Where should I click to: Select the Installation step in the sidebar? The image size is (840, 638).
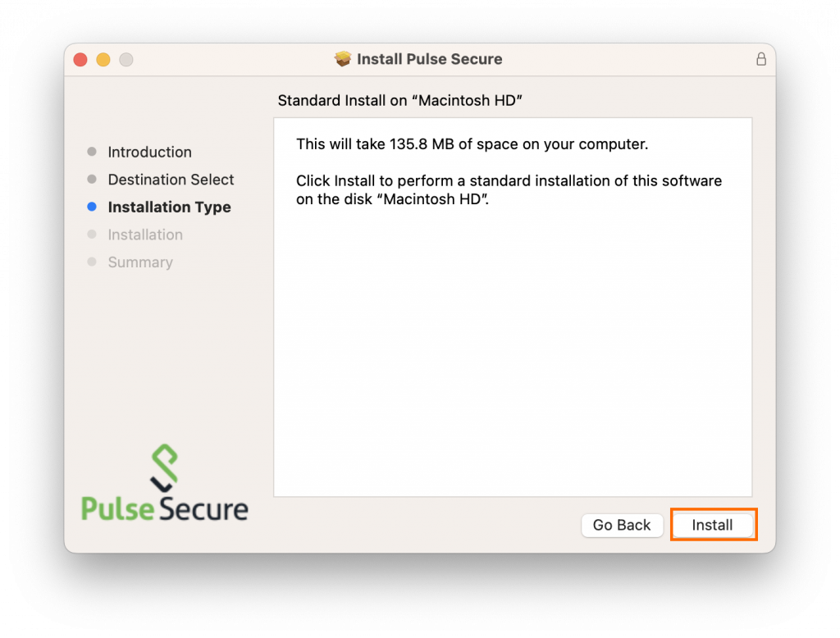pos(145,235)
